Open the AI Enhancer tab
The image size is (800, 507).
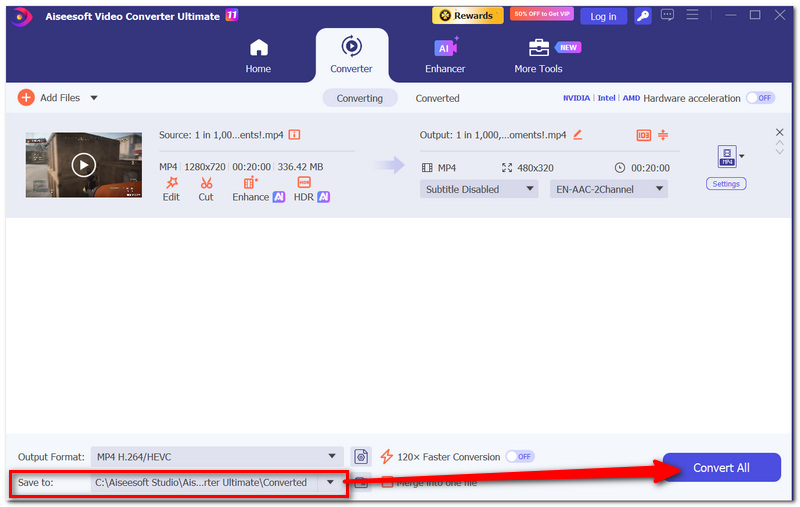pos(445,56)
